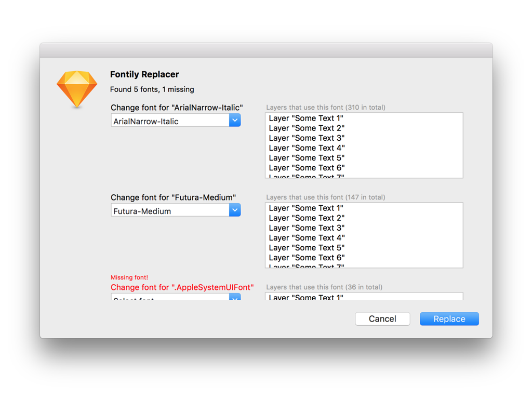Click "Layers that use this font (36 in total)"
The width and height of the screenshot is (532, 399).
point(324,287)
